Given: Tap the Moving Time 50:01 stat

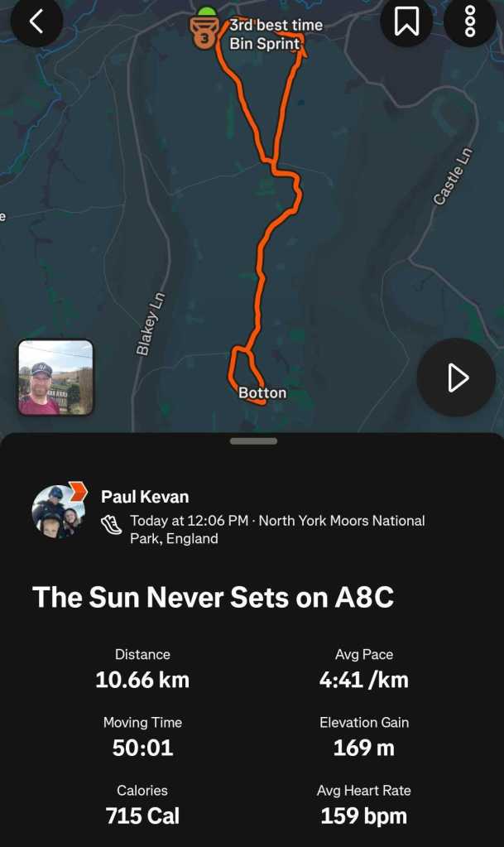Looking at the screenshot, I should point(142,748).
